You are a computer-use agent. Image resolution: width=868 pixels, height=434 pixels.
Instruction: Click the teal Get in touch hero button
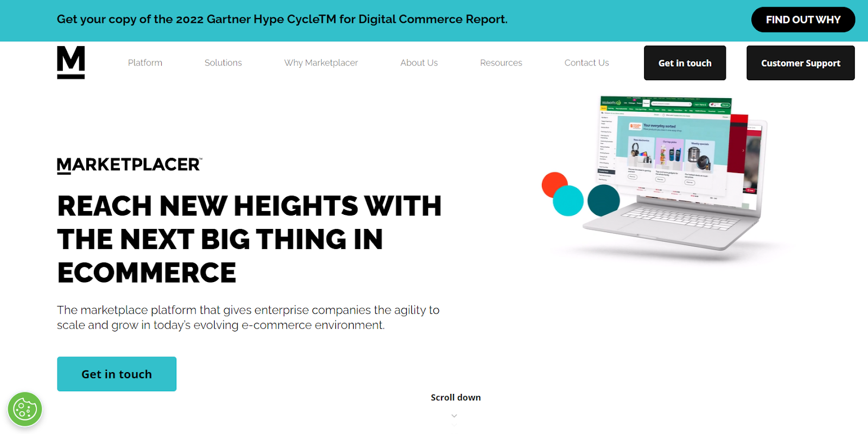click(117, 374)
